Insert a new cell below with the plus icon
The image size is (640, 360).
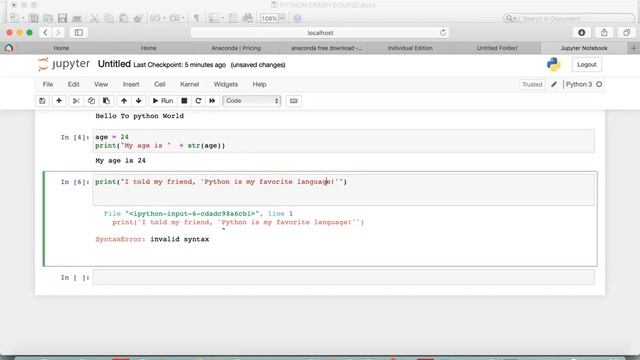(x=59, y=101)
